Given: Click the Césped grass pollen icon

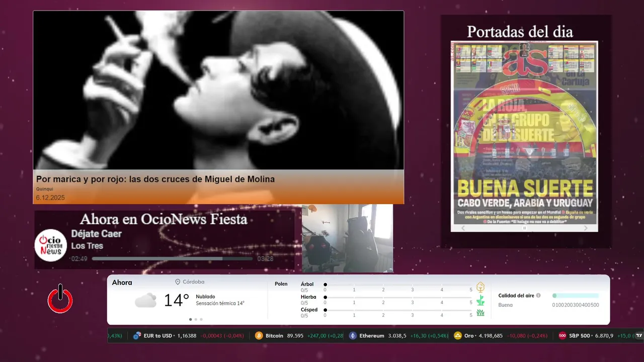Looking at the screenshot, I should coord(480,313).
